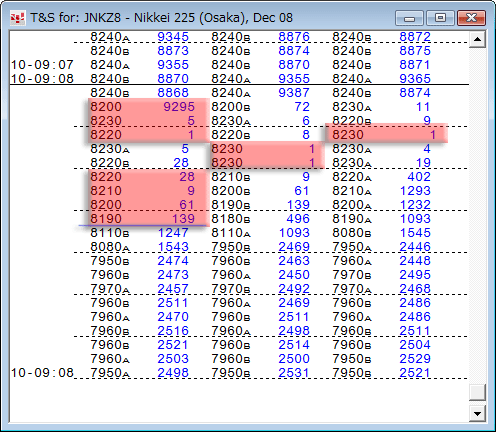This screenshot has height=432, width=496.
Task: Select volume value 2529
Action: (415, 359)
